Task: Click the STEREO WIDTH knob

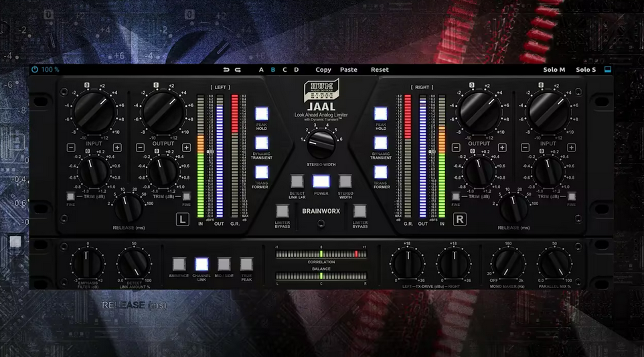Action: tap(321, 145)
